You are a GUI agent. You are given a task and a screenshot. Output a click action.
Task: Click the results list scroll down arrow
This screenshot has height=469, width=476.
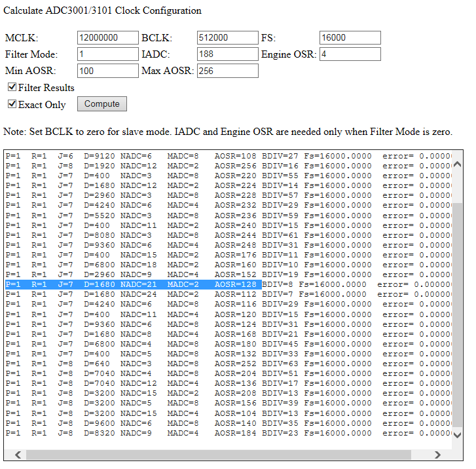click(457, 435)
